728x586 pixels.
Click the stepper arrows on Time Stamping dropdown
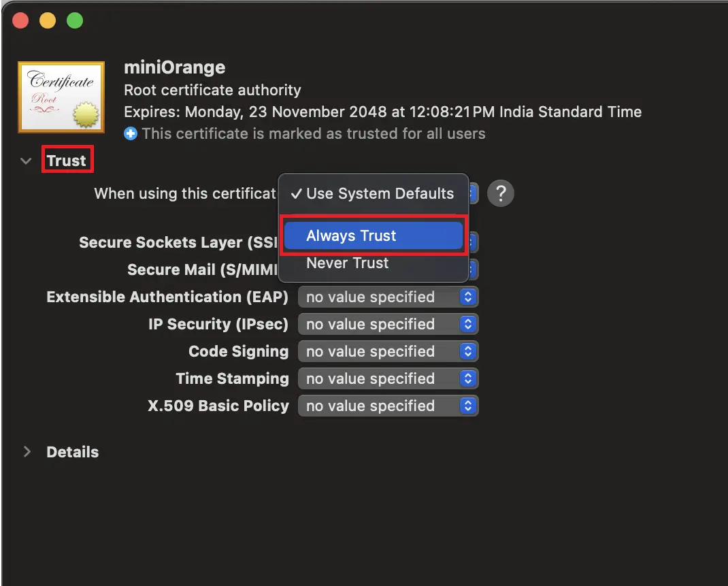click(467, 378)
